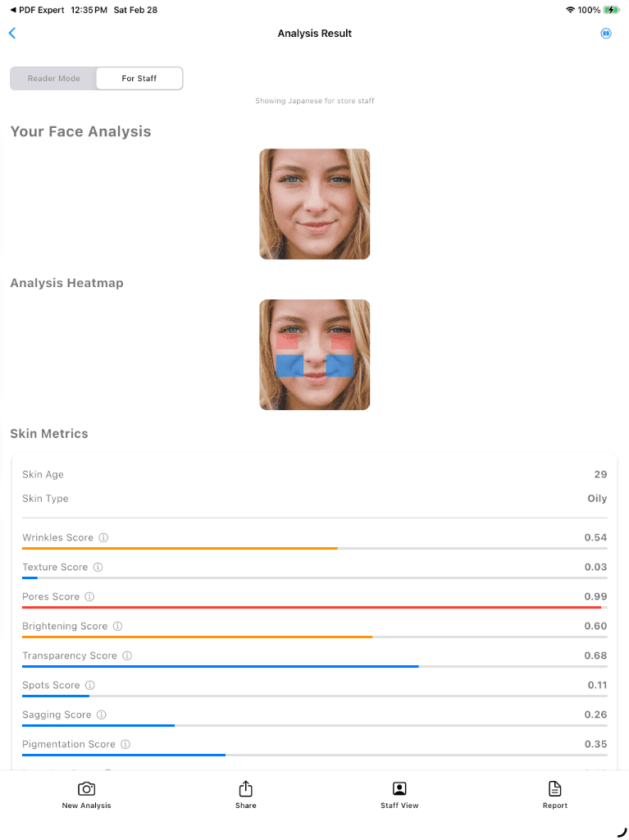Screen dimensions: 629x840
Task: Tap the back chevron icon
Action: click(12, 34)
